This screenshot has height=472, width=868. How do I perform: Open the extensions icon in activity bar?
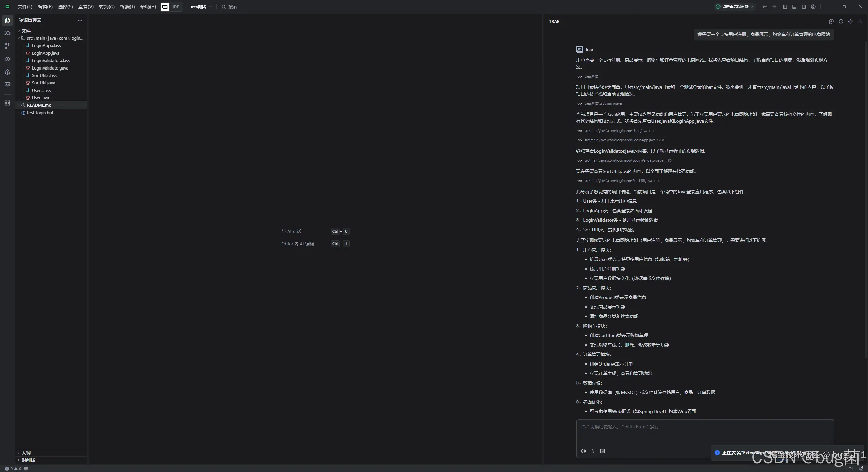(x=7, y=103)
